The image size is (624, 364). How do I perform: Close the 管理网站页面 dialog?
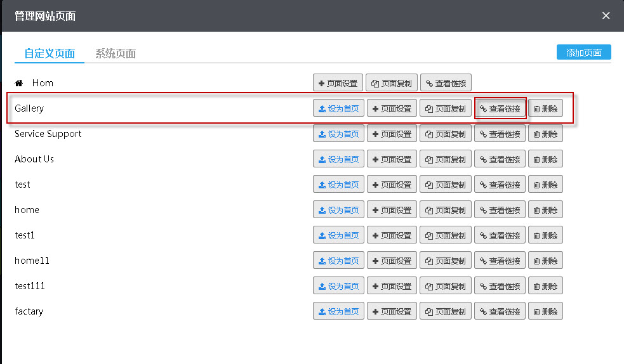(x=606, y=16)
